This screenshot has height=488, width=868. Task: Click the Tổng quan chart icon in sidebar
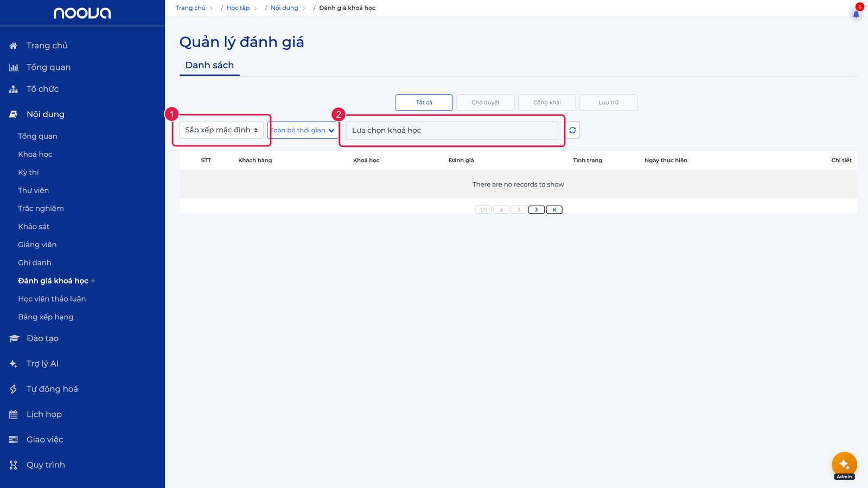coord(14,67)
